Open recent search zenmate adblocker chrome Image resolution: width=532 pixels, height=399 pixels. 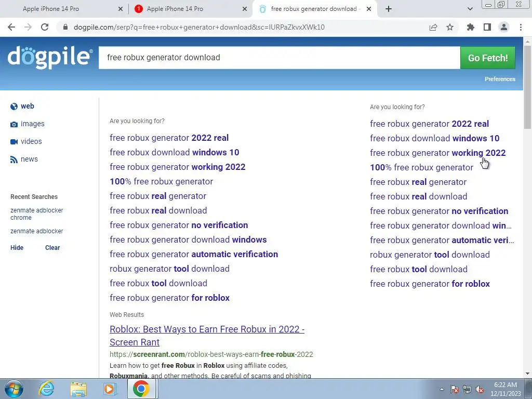coord(37,214)
